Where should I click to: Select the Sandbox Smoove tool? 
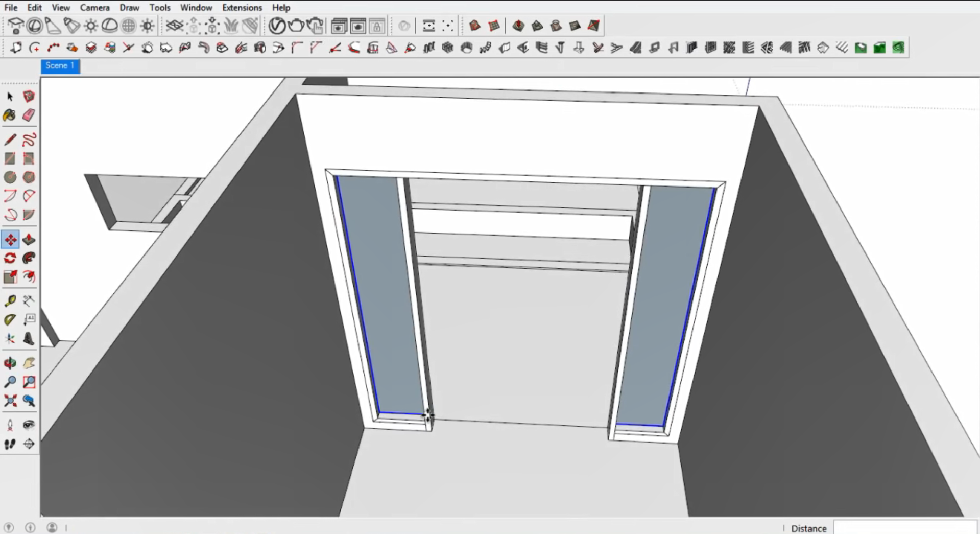[x=518, y=26]
